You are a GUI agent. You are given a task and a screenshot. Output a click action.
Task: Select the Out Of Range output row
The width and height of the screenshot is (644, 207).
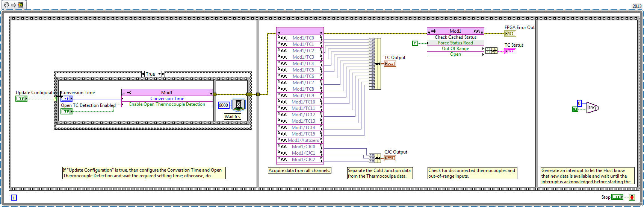coord(455,49)
